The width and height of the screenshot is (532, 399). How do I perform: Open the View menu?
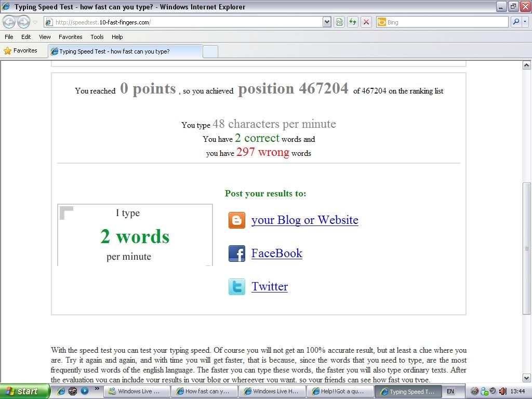tap(45, 37)
